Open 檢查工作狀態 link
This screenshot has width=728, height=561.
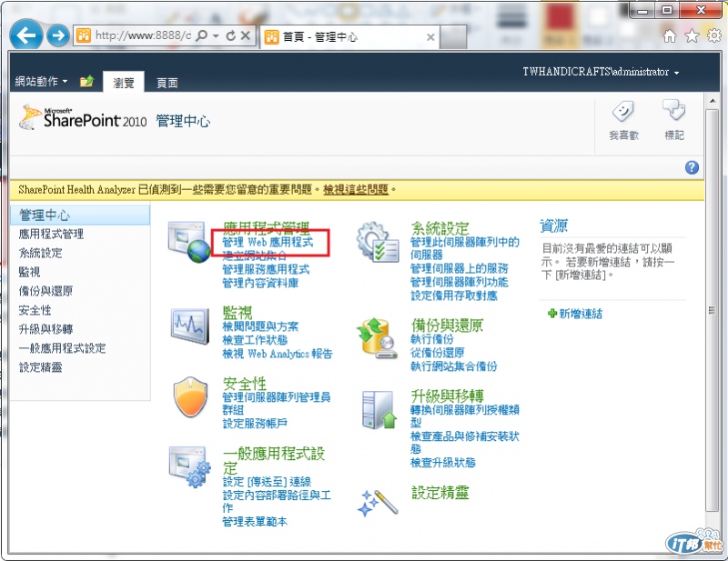255,340
